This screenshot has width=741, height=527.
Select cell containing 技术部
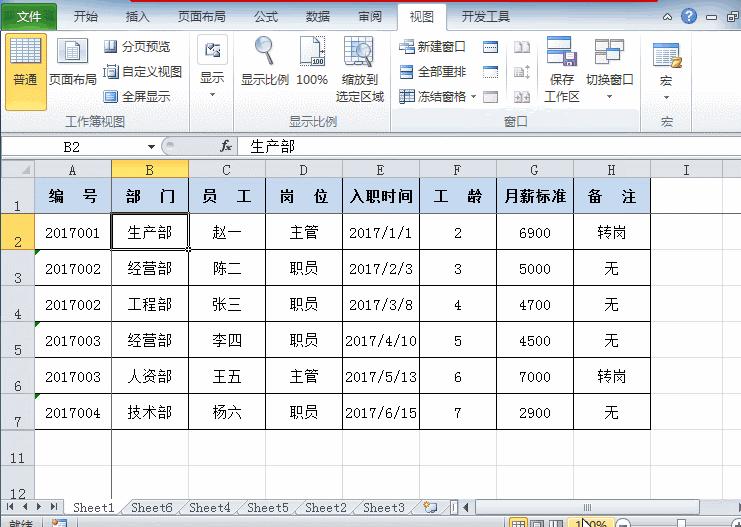pyautogui.click(x=150, y=412)
